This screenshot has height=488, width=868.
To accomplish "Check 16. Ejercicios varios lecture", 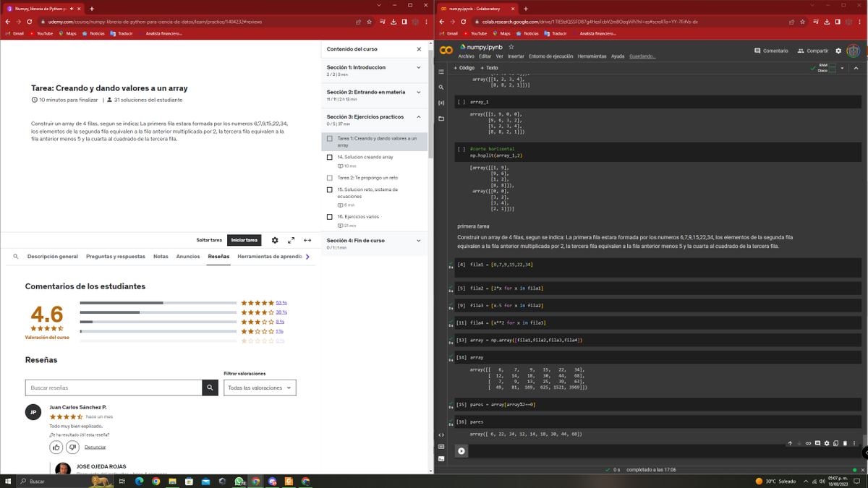I will click(x=330, y=217).
